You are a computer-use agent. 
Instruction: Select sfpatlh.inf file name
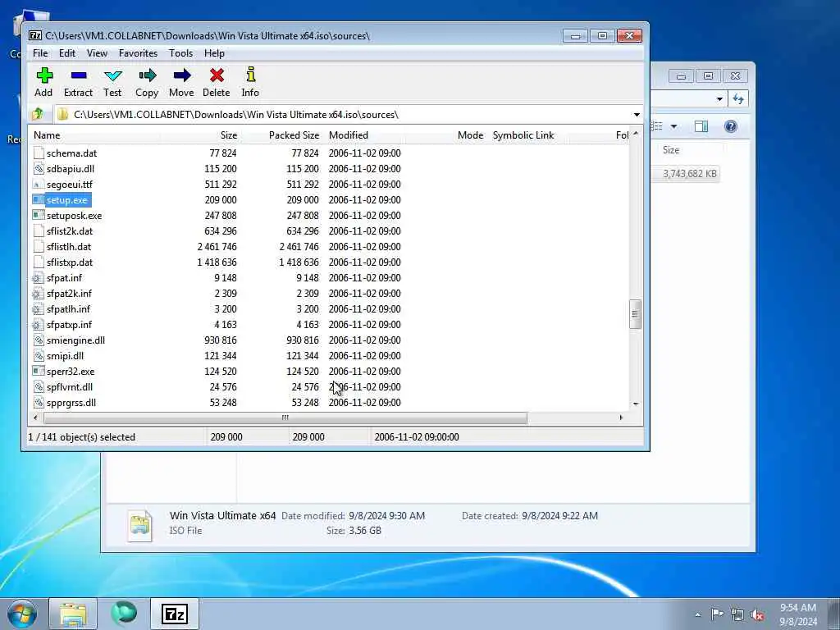68,308
